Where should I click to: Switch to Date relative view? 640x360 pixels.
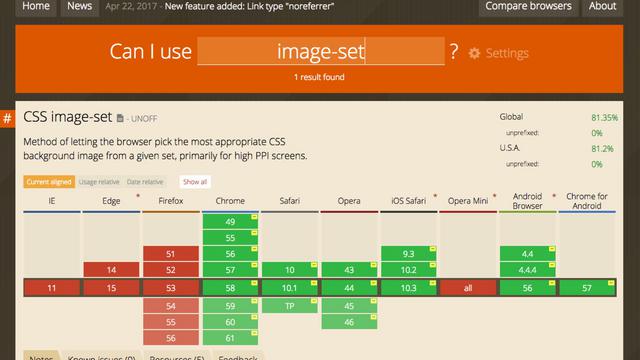pos(145,182)
